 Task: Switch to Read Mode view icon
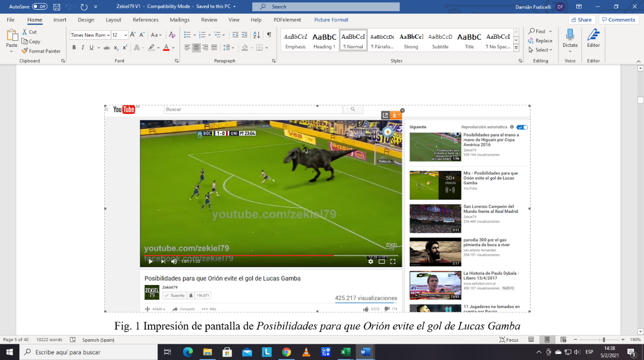pos(531,340)
